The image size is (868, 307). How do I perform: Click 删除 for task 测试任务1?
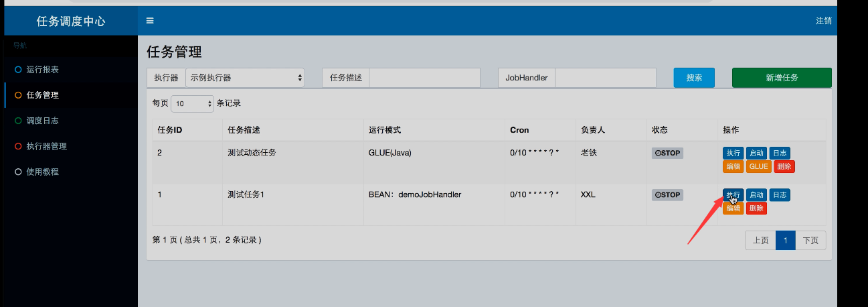coord(756,208)
